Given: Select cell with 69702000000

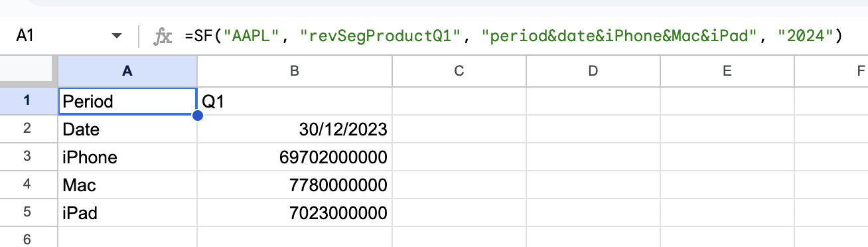Looking at the screenshot, I should click(295, 157).
